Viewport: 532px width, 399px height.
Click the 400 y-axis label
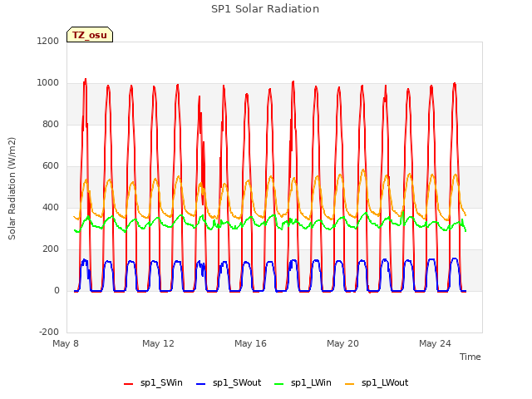tap(51, 207)
